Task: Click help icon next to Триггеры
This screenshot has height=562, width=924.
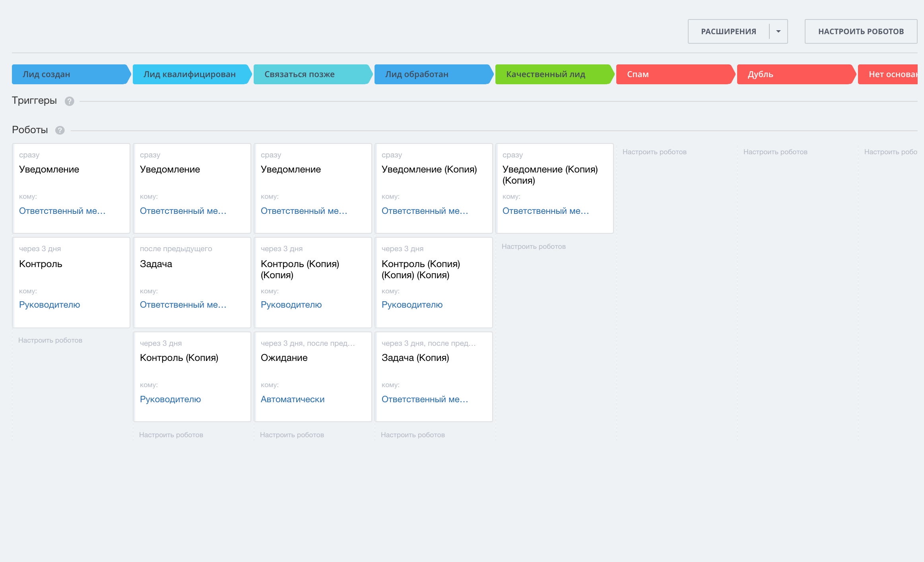Action: tap(69, 101)
